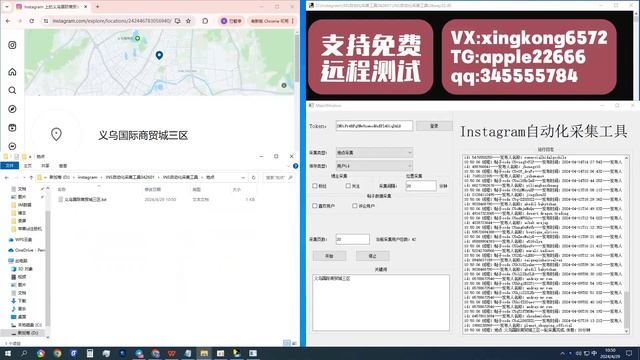
Task: Click the Chrome address bar URL
Action: point(112,21)
